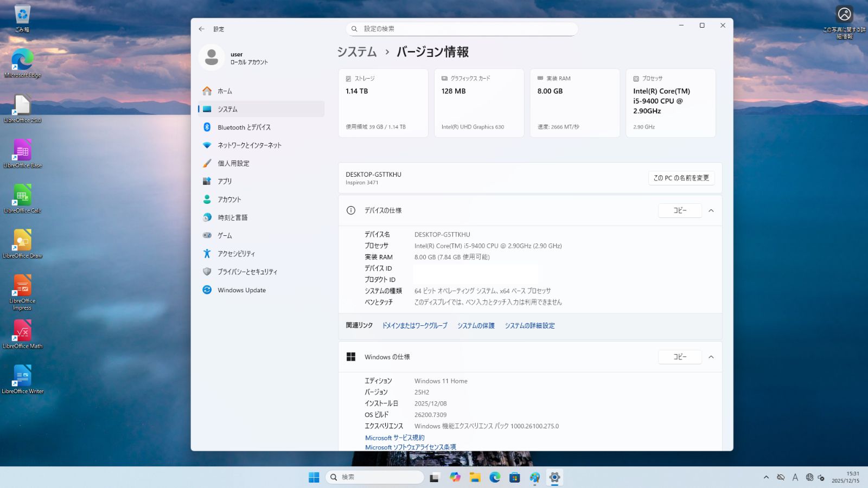This screenshot has height=488, width=868.
Task: Click the Start button
Action: click(x=314, y=477)
